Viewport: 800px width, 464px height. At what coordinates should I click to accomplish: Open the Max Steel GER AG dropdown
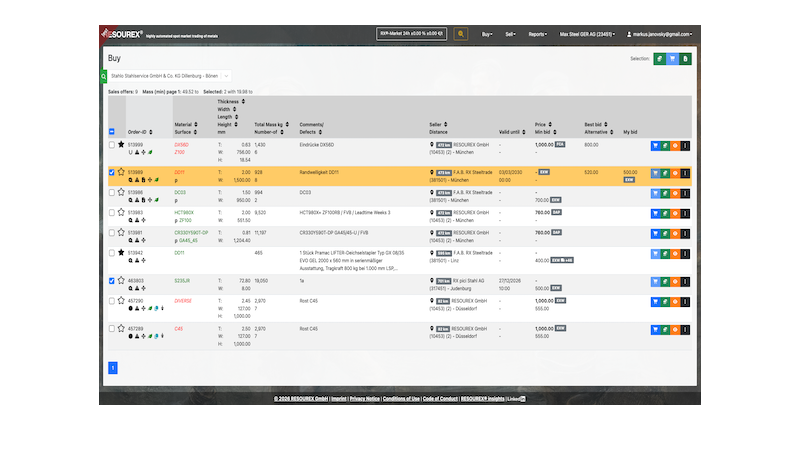pyautogui.click(x=587, y=34)
